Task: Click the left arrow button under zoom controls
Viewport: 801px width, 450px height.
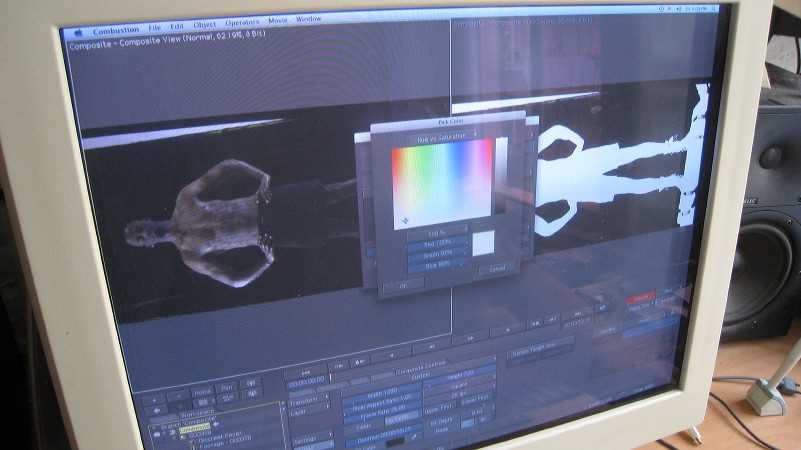Action: coord(158,410)
